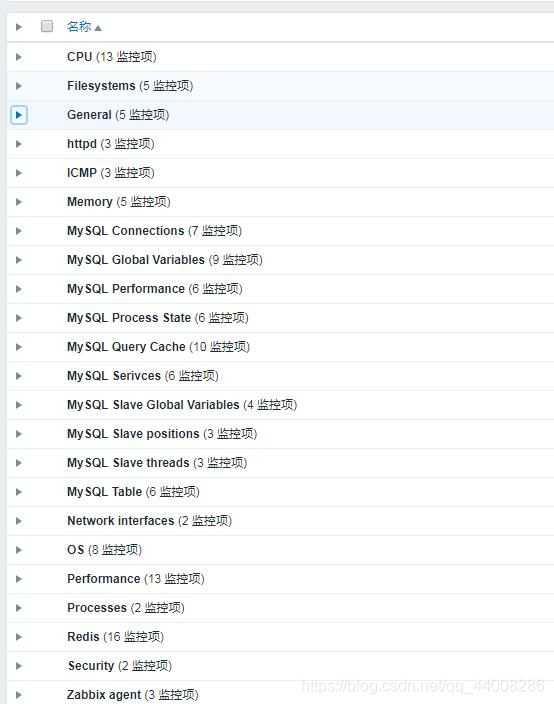
Task: Select 'MySQL Slave positions (3 监控项)' text
Action: 162,434
